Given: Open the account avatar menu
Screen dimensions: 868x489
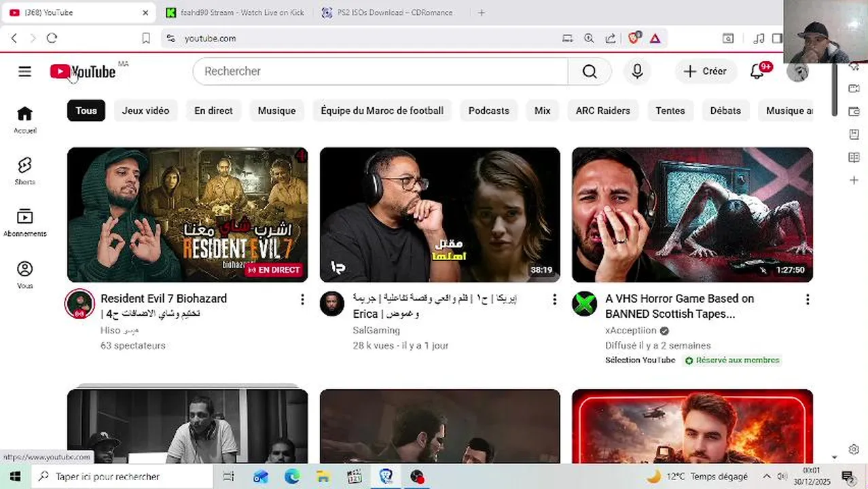Looking at the screenshot, I should point(797,71).
